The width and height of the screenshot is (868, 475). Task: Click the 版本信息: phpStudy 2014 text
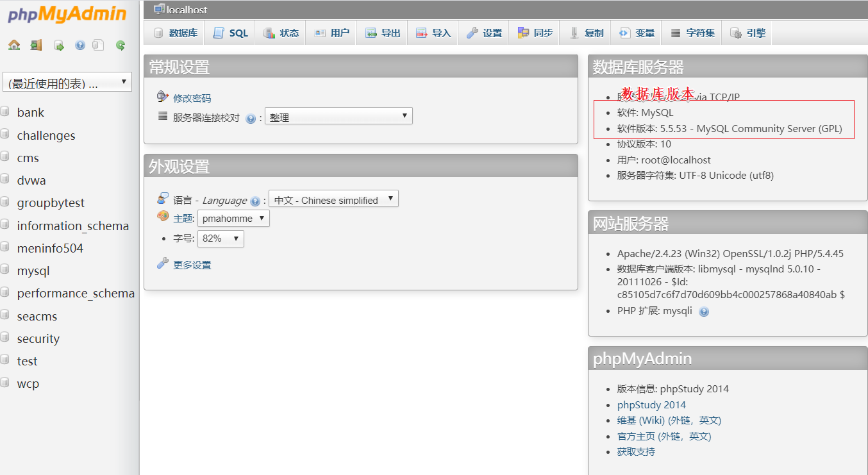tap(673, 389)
